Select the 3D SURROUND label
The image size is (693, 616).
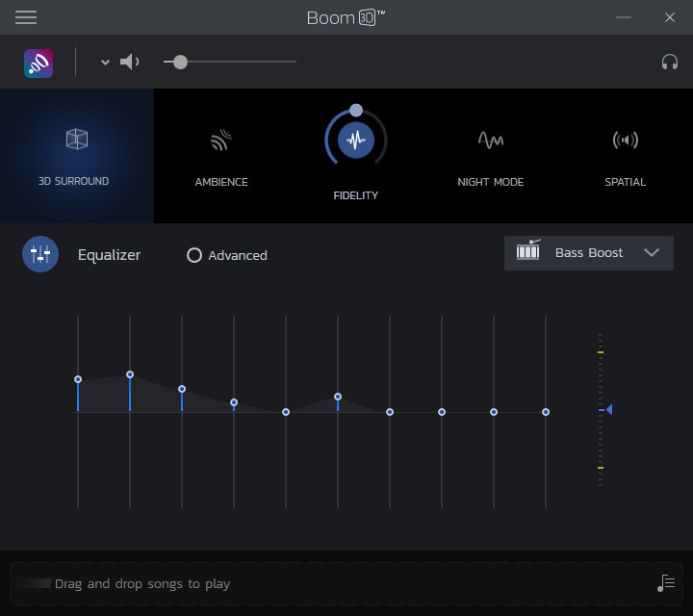(73, 181)
